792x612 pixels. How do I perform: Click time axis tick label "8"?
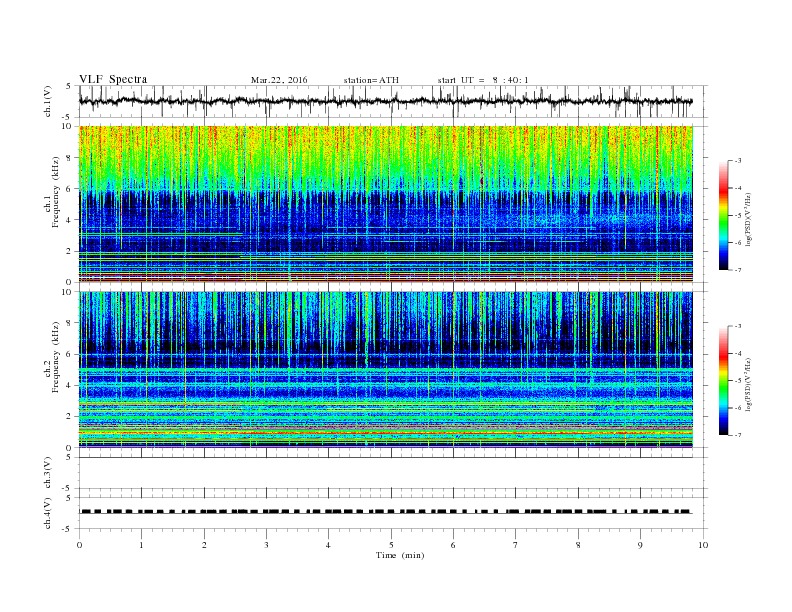[578, 545]
